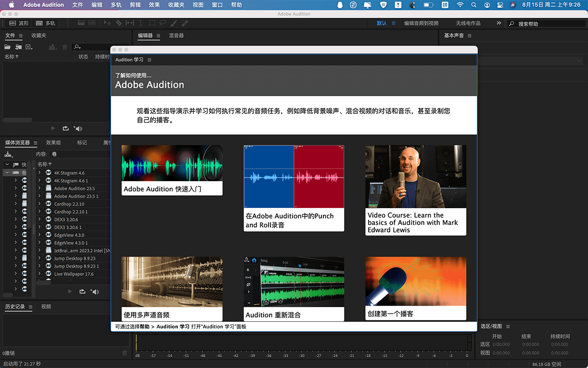
Task: Toggle Auto-Play speaker in Files panel
Action: (x=78, y=128)
